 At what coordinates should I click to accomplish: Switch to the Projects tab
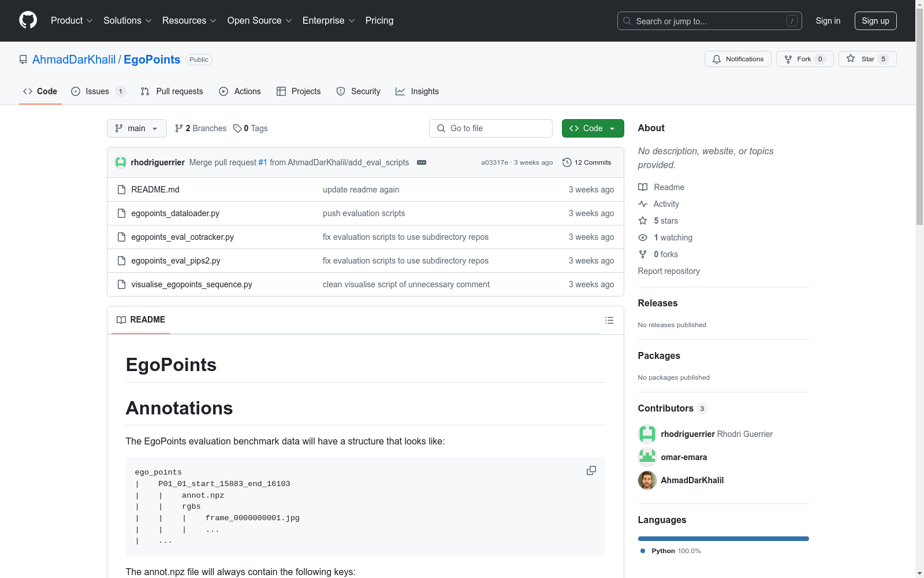point(299,91)
